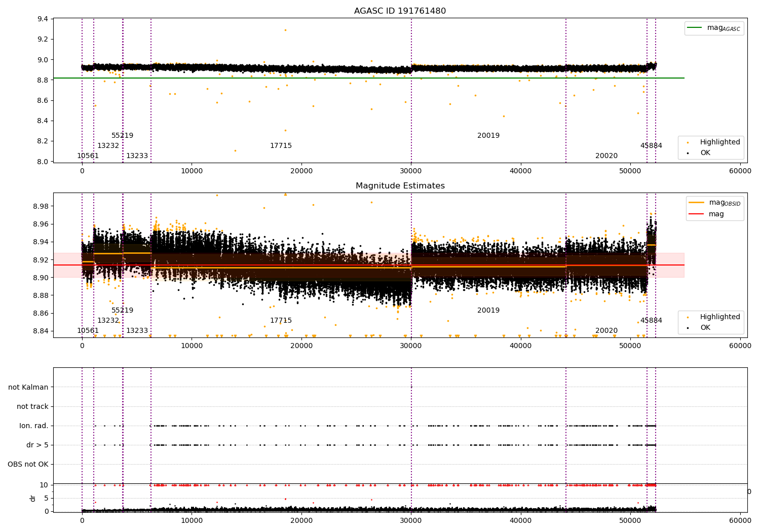Click obsid label 45884 in Magnitude Estimates plot
The width and height of the screenshot is (760, 532).
(x=651, y=320)
